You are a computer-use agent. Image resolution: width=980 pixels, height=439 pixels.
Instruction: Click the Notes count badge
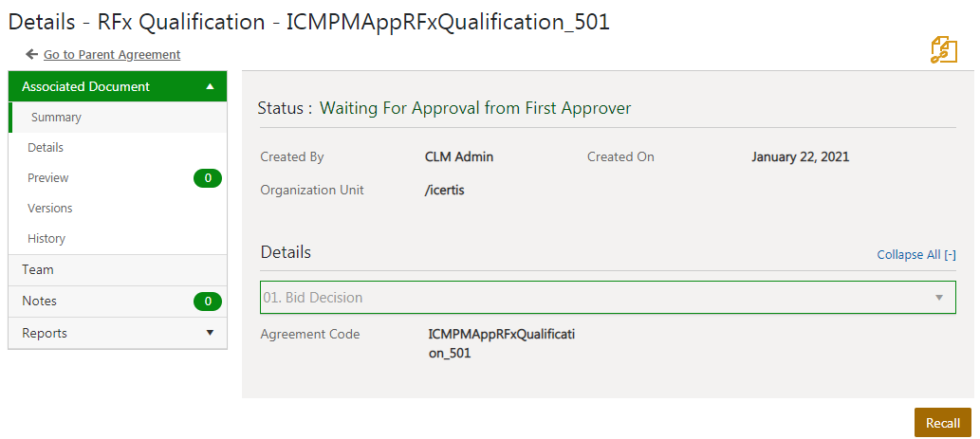coord(207,302)
